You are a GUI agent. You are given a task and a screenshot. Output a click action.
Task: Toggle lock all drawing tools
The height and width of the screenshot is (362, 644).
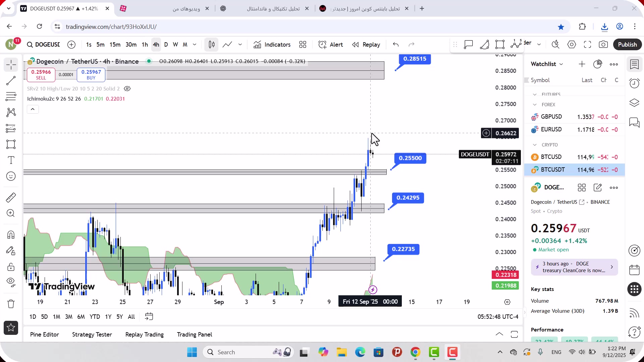11,267
